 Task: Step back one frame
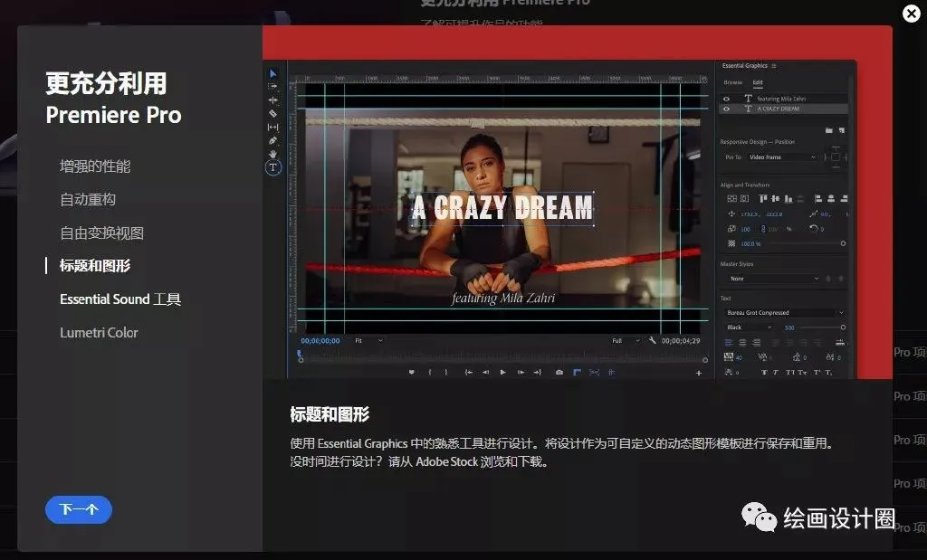pos(485,372)
